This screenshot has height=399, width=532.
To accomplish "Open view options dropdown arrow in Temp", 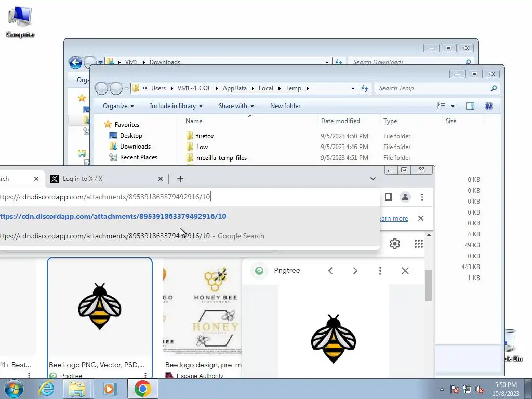I will [x=453, y=106].
